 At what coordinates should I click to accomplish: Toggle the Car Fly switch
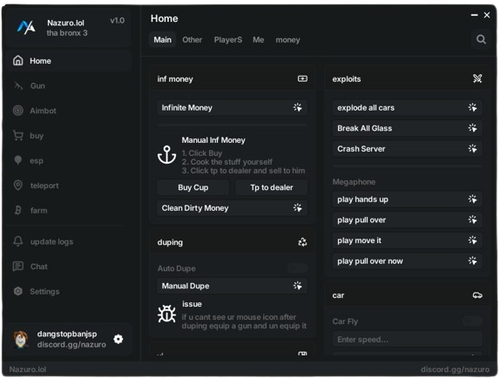pos(473,321)
